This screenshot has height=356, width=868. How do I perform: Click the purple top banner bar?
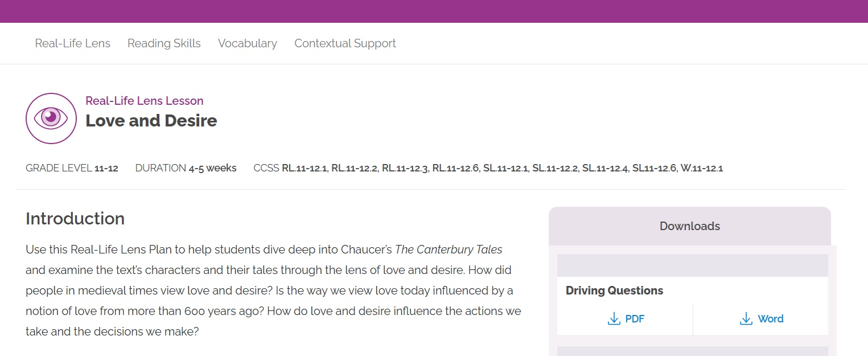pyautogui.click(x=434, y=11)
